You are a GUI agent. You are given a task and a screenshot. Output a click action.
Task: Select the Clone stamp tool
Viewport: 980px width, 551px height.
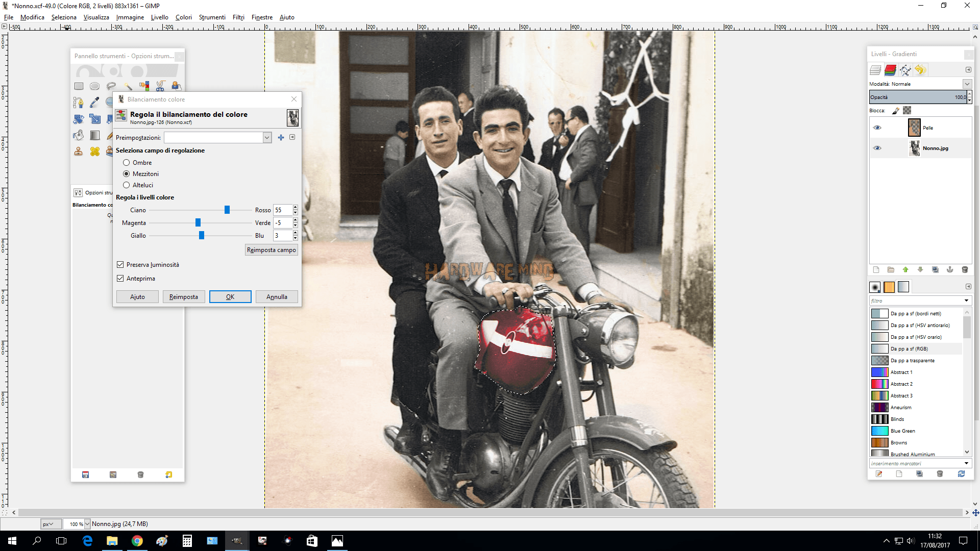coord(78,152)
